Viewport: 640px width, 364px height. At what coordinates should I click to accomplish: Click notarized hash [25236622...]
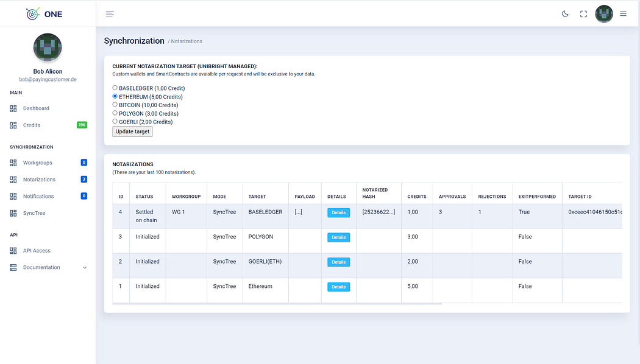[379, 212]
